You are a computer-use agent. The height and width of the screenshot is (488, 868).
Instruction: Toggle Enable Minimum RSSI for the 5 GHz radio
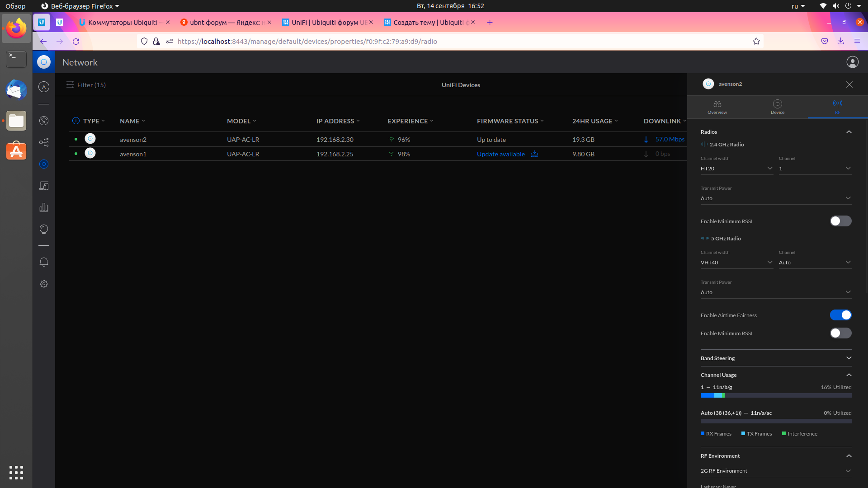(841, 333)
